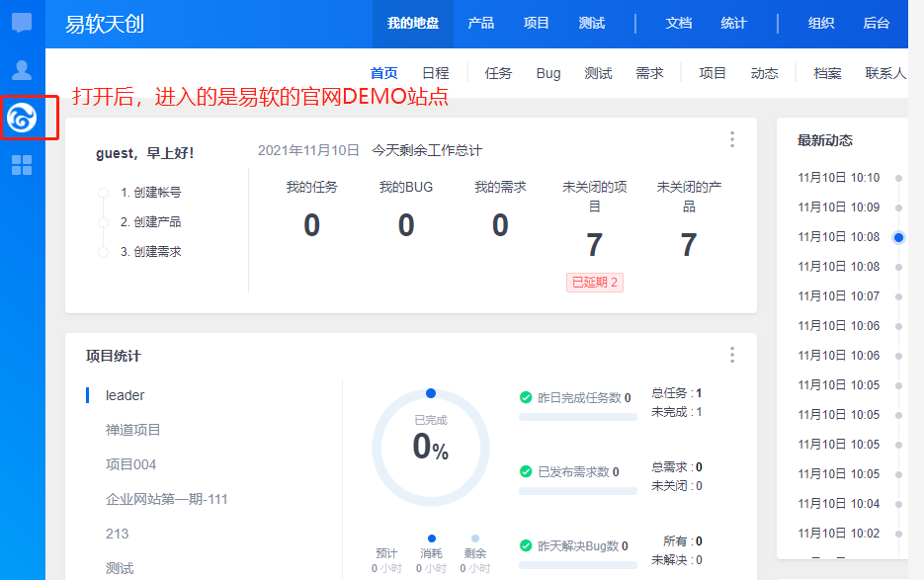Switch to the 日程 sub-tab
The image size is (924, 580).
pos(435,73)
